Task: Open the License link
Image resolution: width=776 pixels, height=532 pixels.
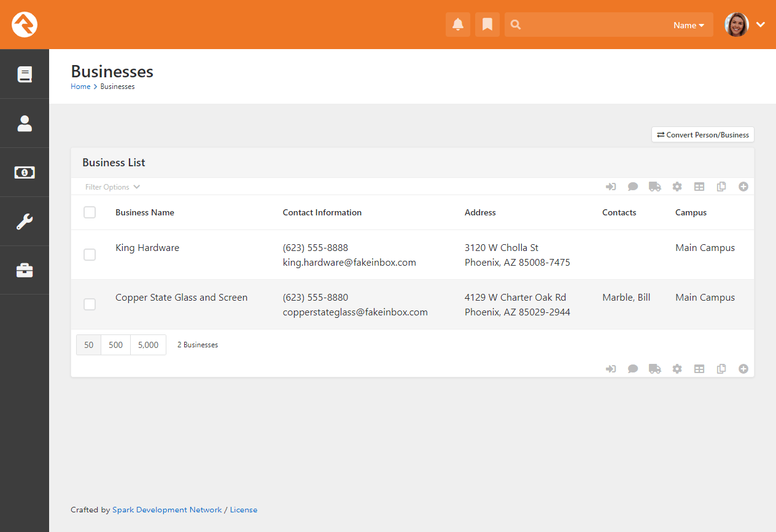Action: tap(244, 510)
